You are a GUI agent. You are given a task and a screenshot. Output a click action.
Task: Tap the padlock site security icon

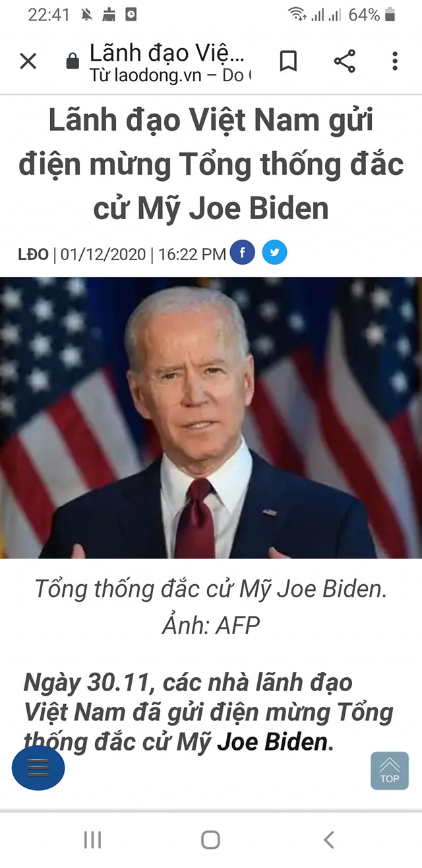[x=73, y=62]
